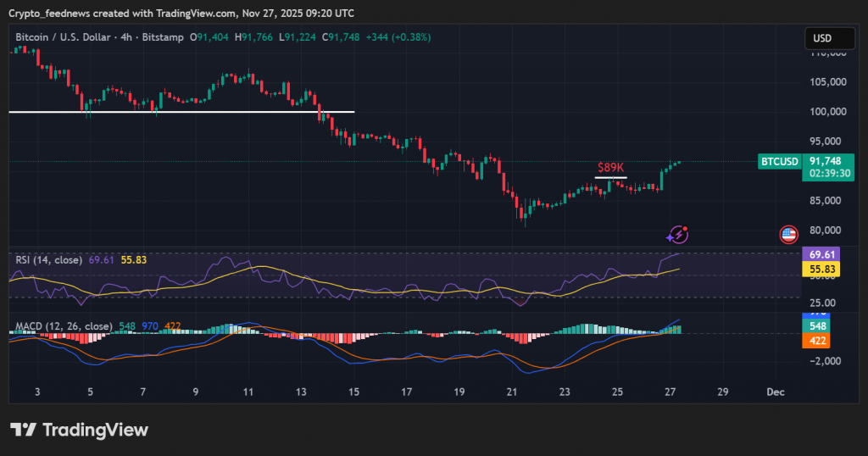
Task: Click date 13 on the time axis
Action: (x=301, y=392)
